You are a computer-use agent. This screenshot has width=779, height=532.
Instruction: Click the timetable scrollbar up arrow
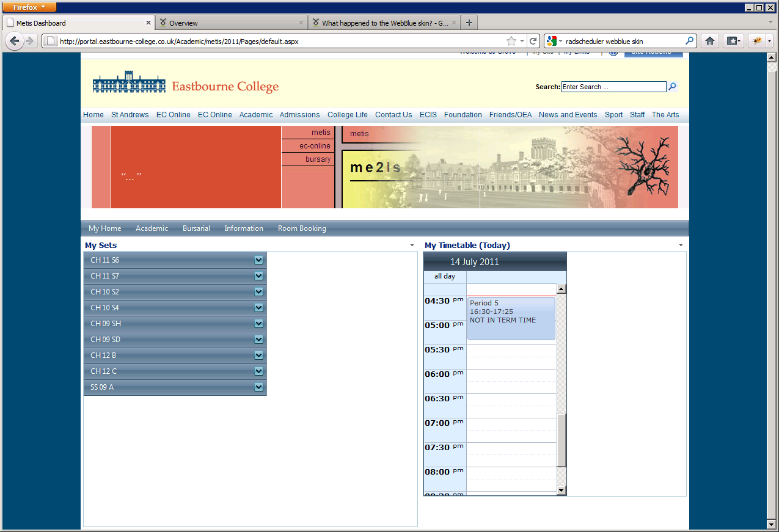point(561,289)
